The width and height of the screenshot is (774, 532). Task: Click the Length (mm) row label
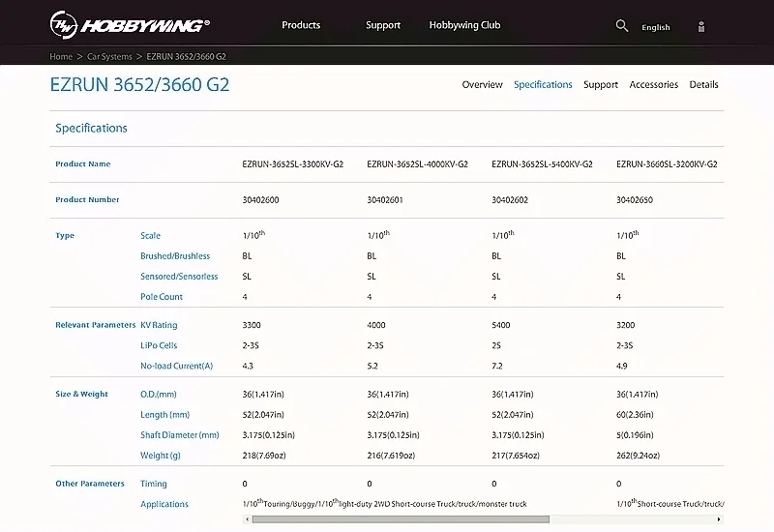pos(164,415)
